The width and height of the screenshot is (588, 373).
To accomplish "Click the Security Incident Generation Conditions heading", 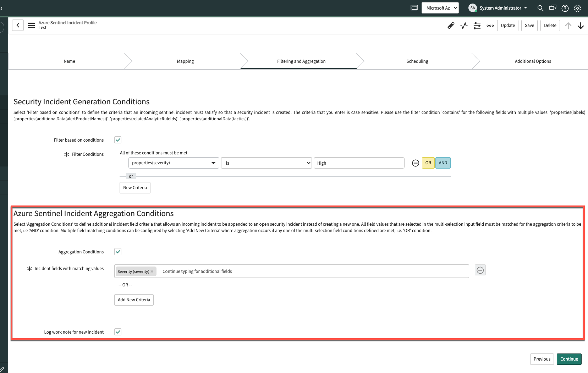I will pos(82,102).
